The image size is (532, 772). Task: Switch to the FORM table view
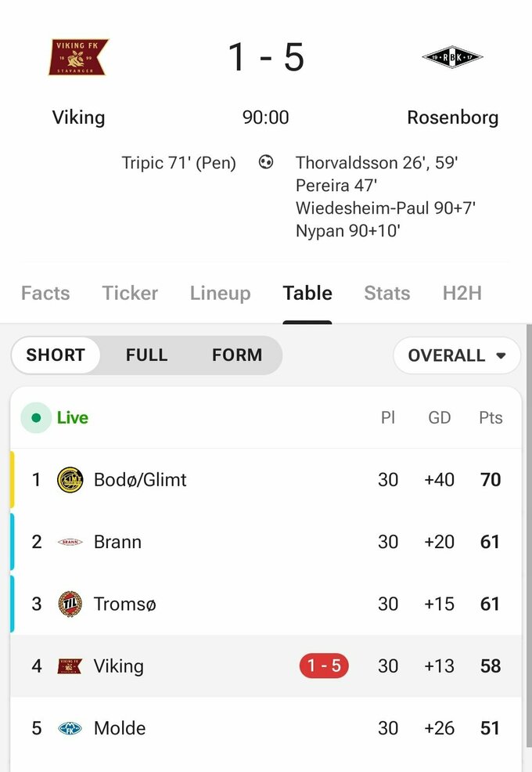coord(236,355)
